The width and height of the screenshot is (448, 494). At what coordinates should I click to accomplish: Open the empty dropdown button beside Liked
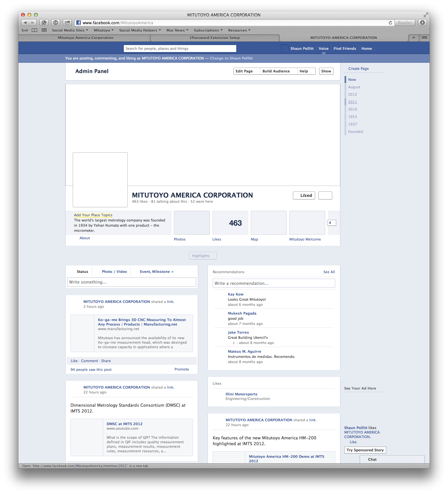(325, 195)
